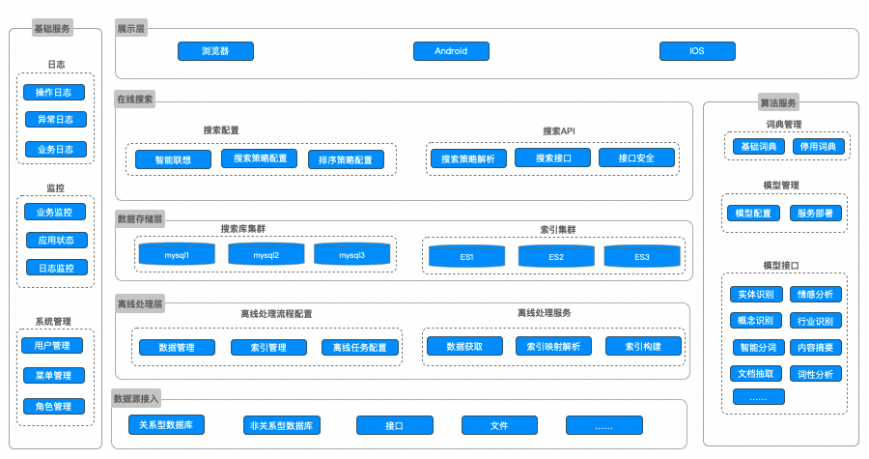Image resolution: width=869 pixels, height=459 pixels.
Task: Click the 角色管理 box
Action: 54,406
